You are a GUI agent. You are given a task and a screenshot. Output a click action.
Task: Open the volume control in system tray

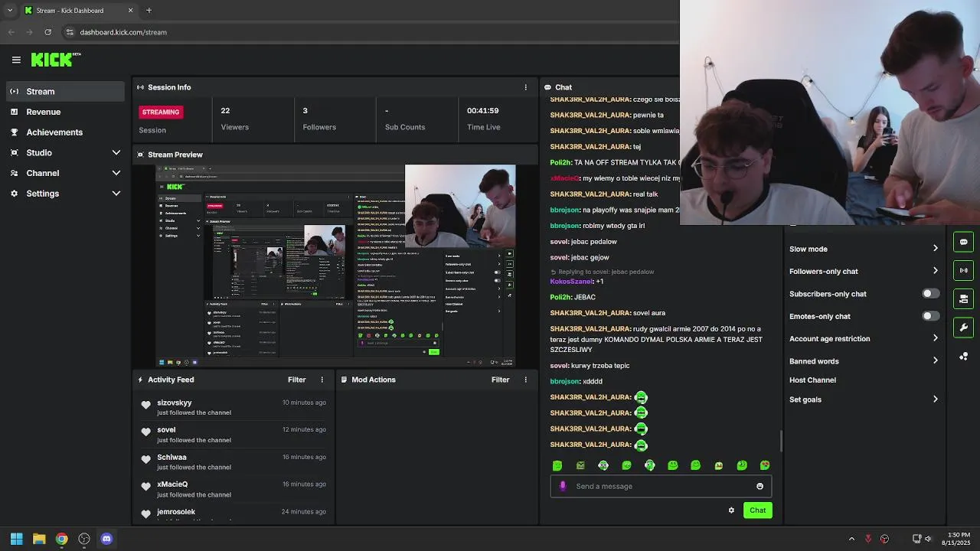[929, 539]
